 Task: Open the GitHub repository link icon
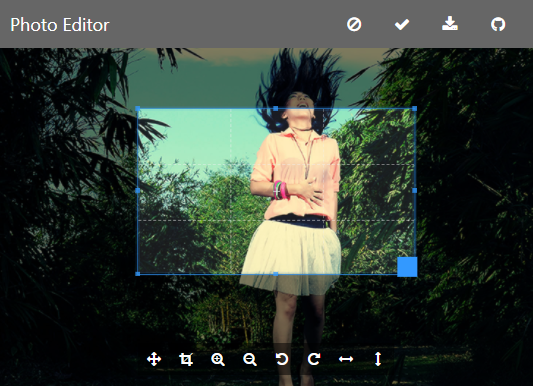pos(498,25)
